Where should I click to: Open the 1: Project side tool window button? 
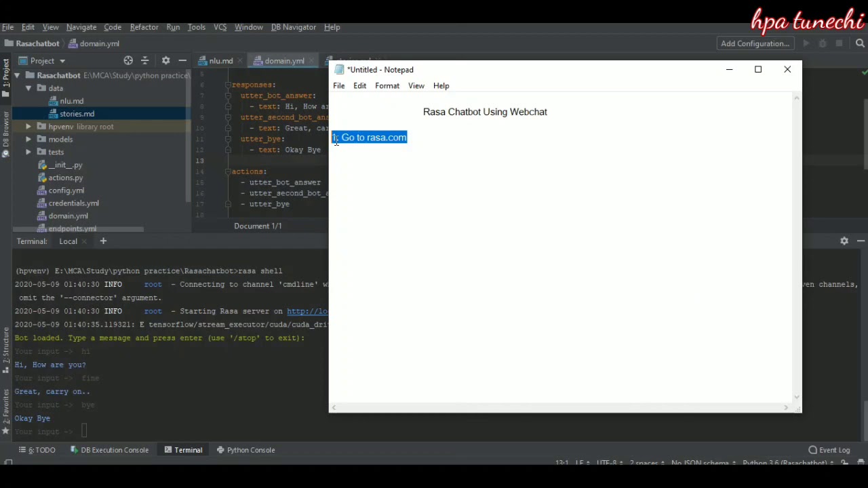click(5, 78)
